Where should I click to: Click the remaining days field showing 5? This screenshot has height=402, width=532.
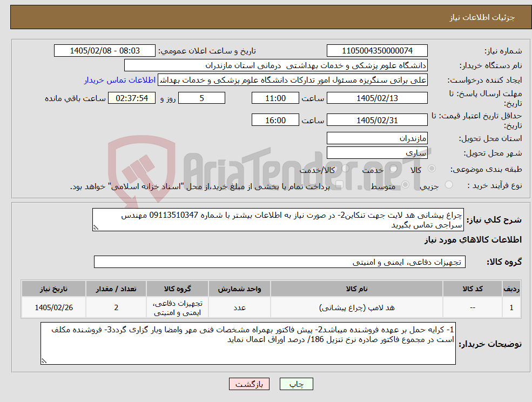point(201,98)
